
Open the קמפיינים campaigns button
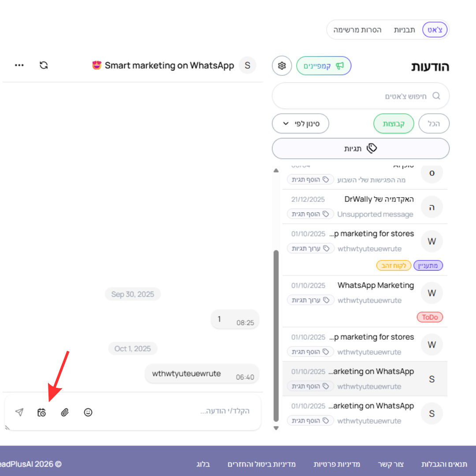click(x=324, y=66)
